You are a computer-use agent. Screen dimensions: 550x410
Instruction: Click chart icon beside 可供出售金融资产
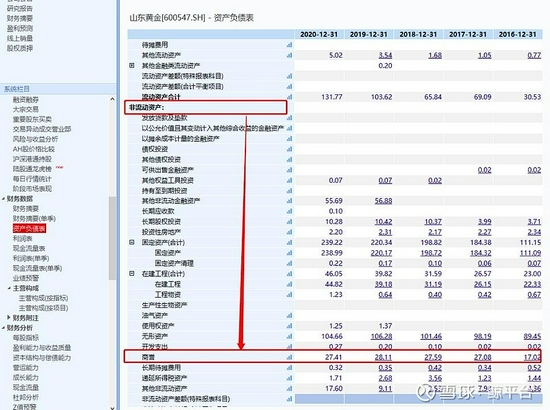pyautogui.click(x=289, y=170)
